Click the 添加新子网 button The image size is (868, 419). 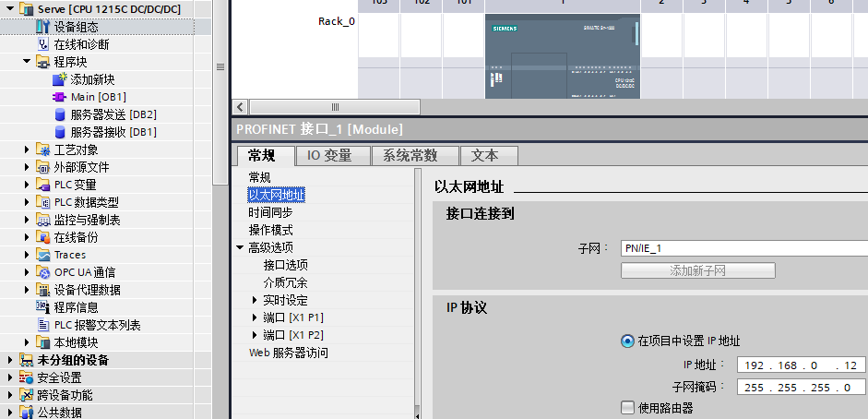click(x=697, y=270)
